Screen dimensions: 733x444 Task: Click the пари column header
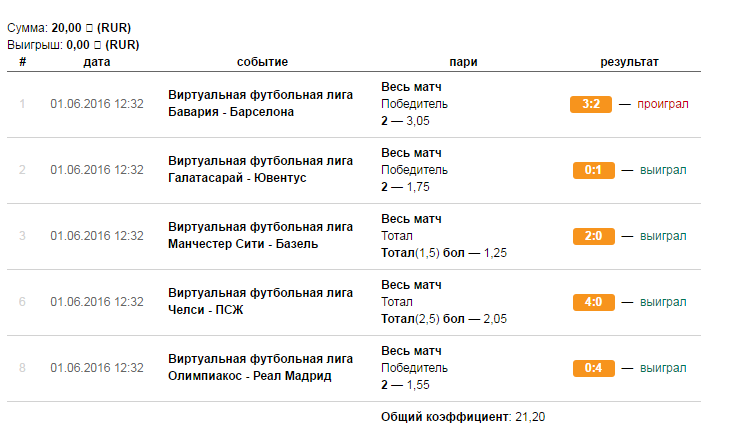tap(463, 62)
